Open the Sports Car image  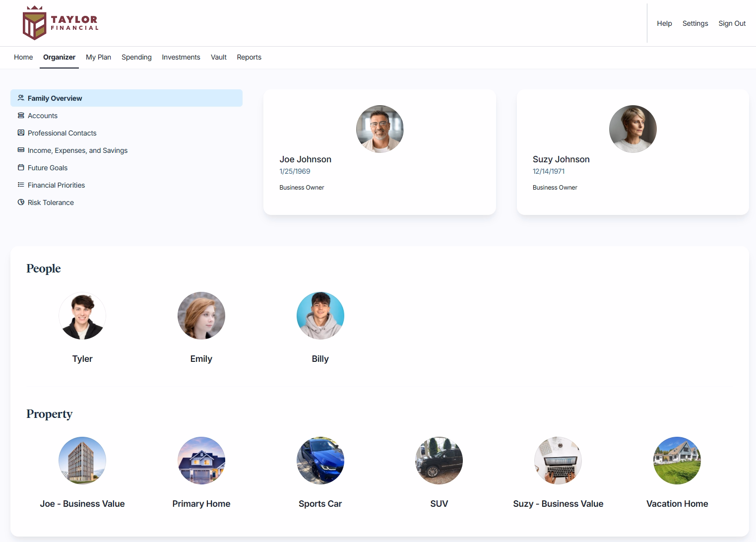pyautogui.click(x=320, y=461)
